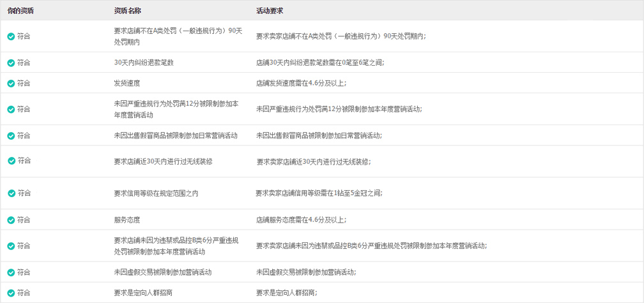Click requirement text 要求卖家店铺未因为违禁或品控B类6分
The height and width of the screenshot is (303, 644).
pos(372,246)
